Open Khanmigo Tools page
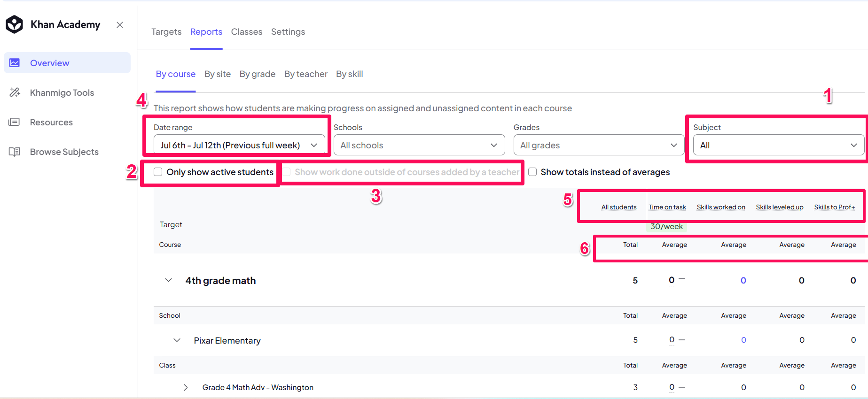Image resolution: width=868 pixels, height=399 pixels. pos(62,92)
